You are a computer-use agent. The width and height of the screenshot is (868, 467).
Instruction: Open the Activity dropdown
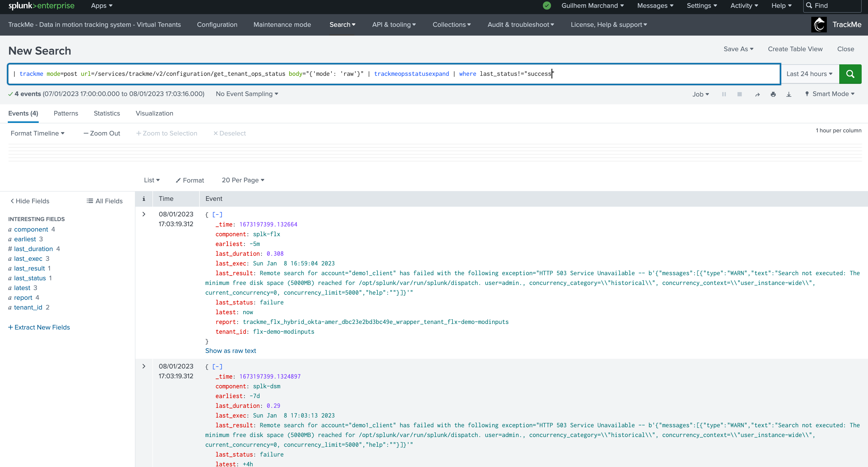click(x=744, y=6)
